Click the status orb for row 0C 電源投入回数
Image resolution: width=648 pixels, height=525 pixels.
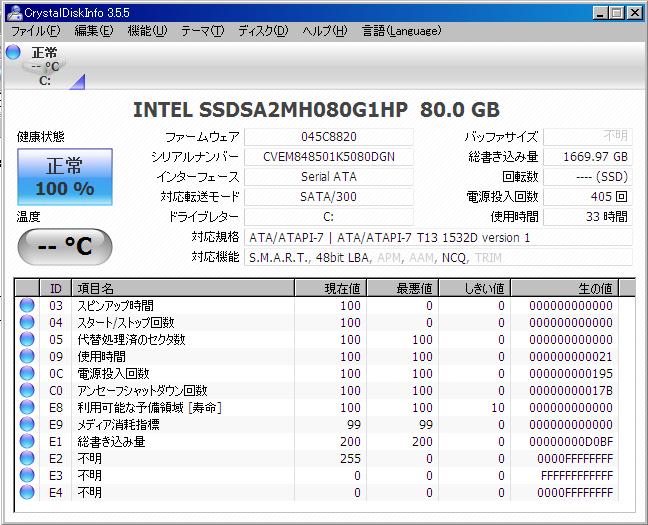click(x=27, y=373)
